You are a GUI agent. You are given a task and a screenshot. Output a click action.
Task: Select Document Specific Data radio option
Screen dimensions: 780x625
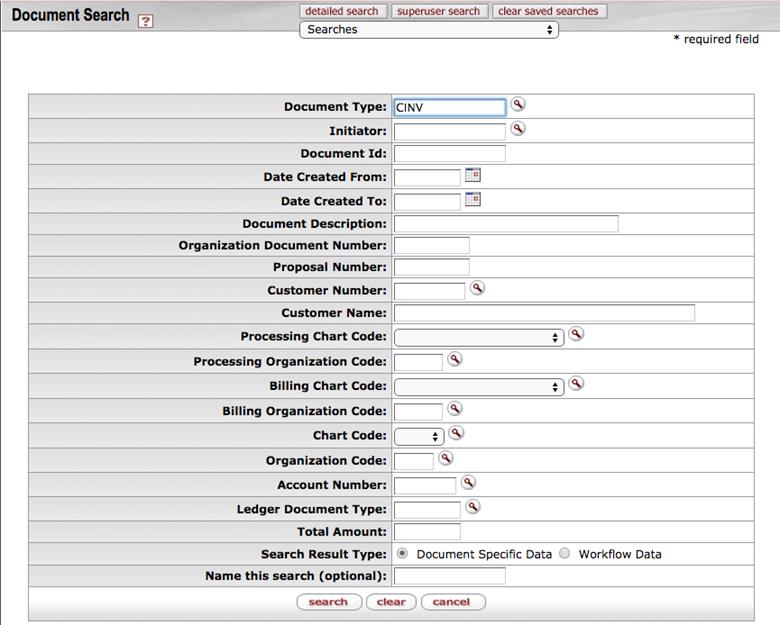coord(402,553)
